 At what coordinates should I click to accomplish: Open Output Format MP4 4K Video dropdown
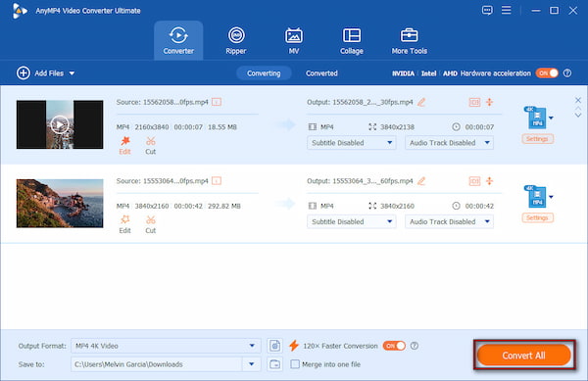coord(166,346)
